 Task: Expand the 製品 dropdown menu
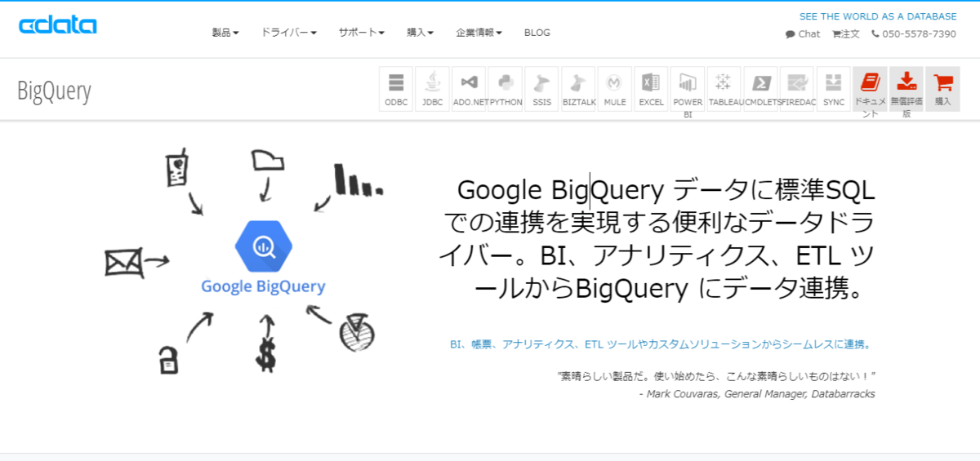click(x=225, y=33)
